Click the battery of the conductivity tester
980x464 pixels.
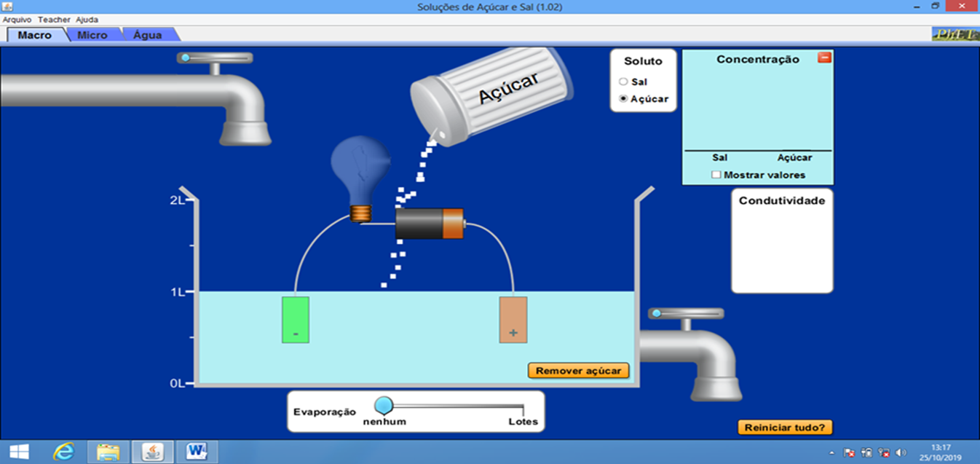click(429, 223)
